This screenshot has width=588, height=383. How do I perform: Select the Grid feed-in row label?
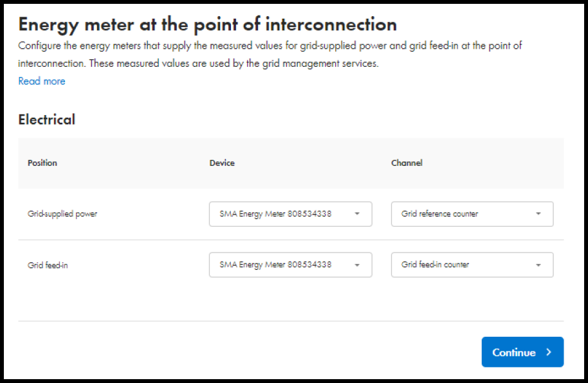click(46, 265)
